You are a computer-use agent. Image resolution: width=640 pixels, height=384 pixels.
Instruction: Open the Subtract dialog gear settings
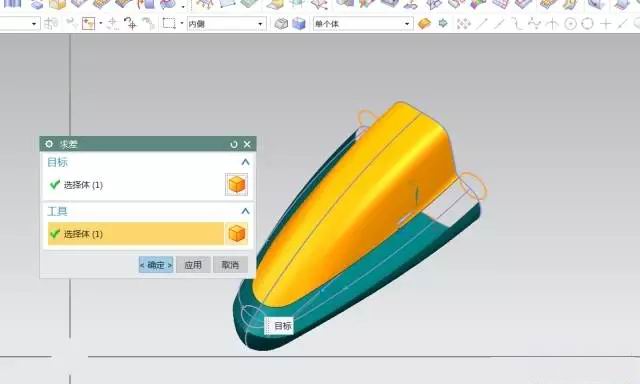coord(49,144)
